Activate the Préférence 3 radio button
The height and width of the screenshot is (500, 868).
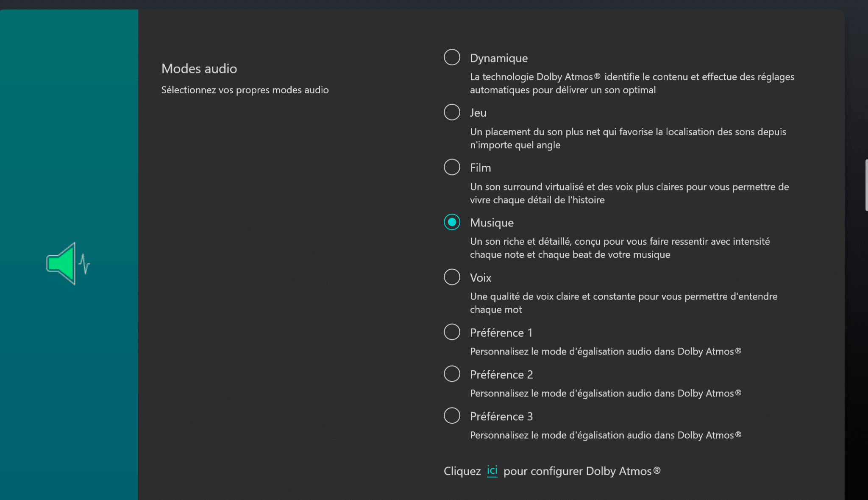coord(452,416)
